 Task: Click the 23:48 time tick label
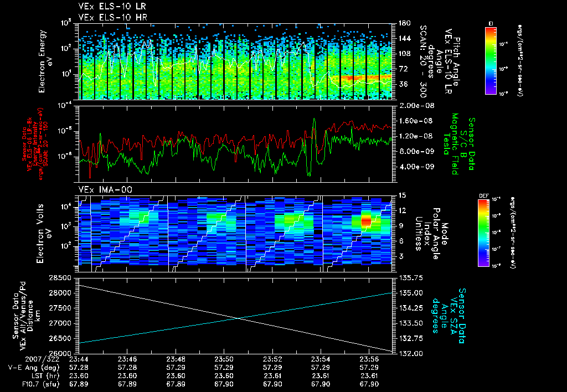pos(176,359)
